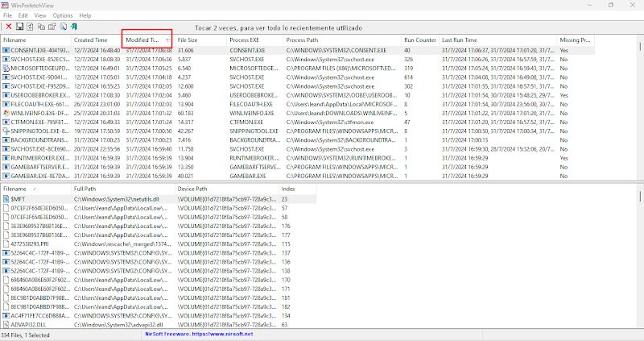Click created time 26/7/2024 23:01:00
Screen dimensions: 644x341
[x=97, y=104]
